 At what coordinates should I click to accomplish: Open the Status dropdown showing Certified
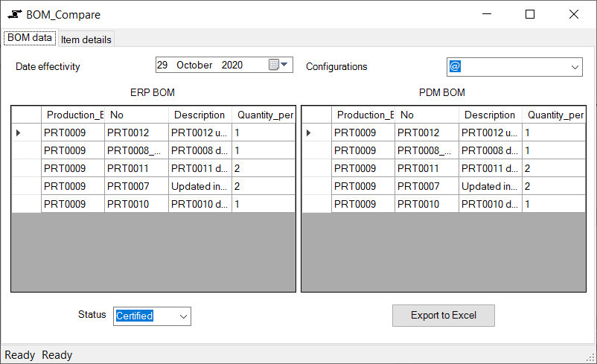click(183, 316)
